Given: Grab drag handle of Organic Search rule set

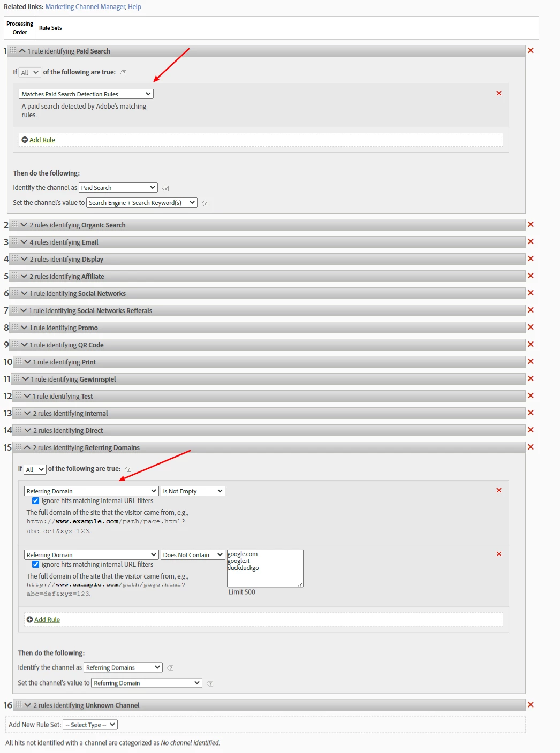Looking at the screenshot, I should (14, 224).
